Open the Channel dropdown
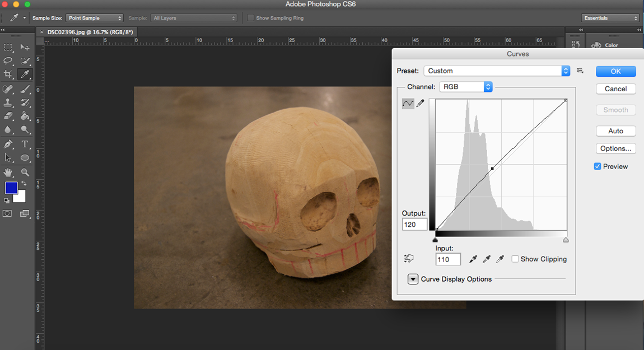644x350 pixels. (466, 87)
